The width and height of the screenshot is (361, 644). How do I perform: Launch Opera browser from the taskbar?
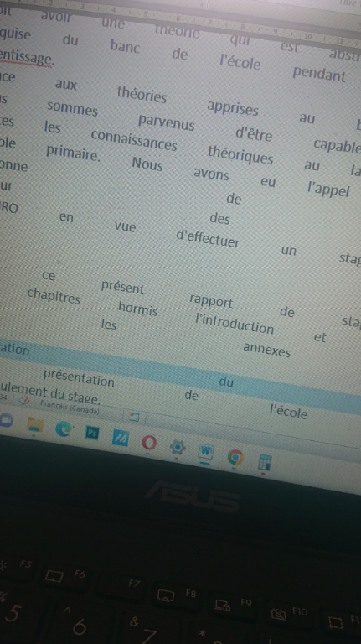click(149, 443)
